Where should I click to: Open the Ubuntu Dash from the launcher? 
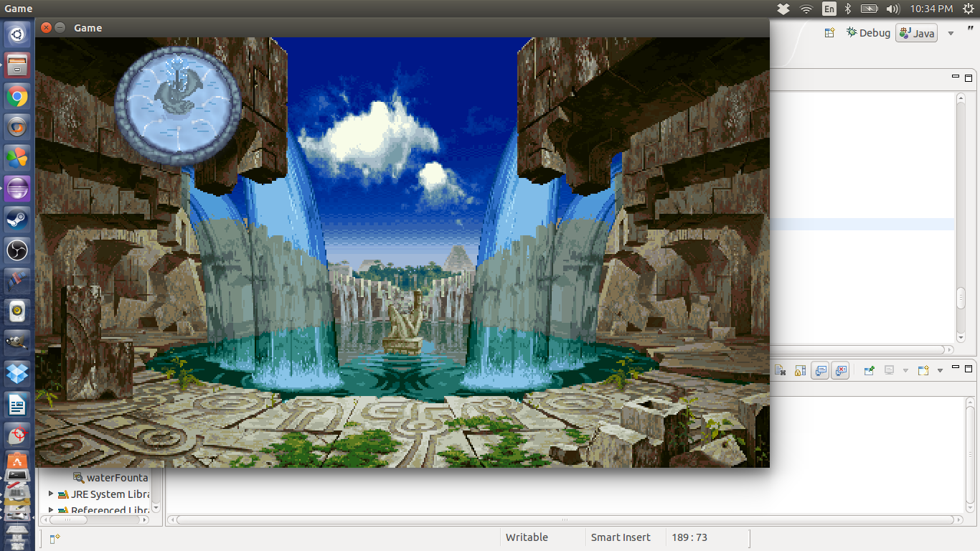coord(17,34)
